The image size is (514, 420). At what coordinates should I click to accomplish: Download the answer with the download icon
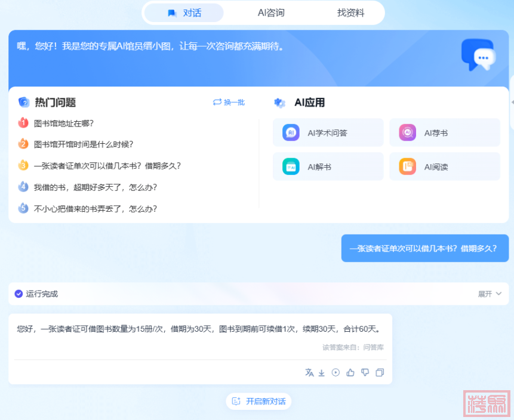pyautogui.click(x=321, y=372)
